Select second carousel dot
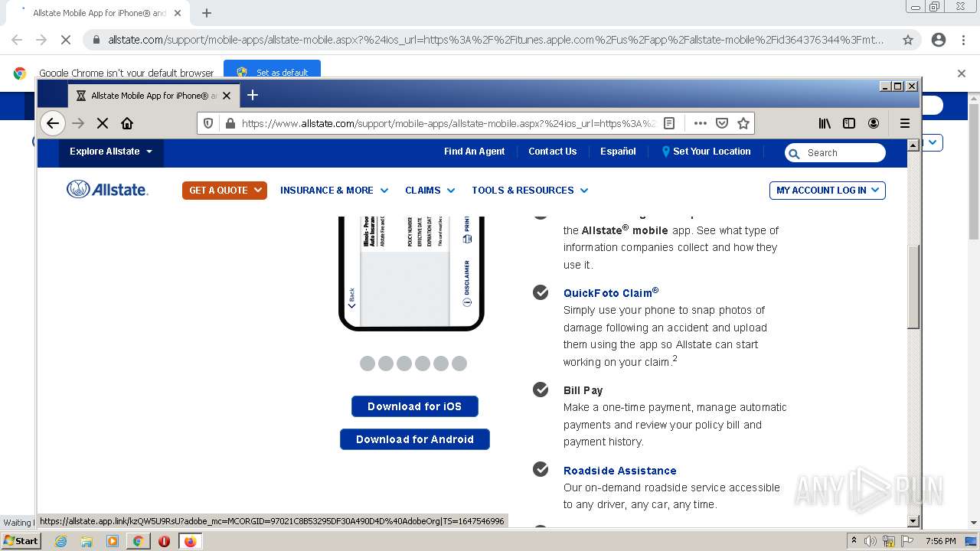 386,364
